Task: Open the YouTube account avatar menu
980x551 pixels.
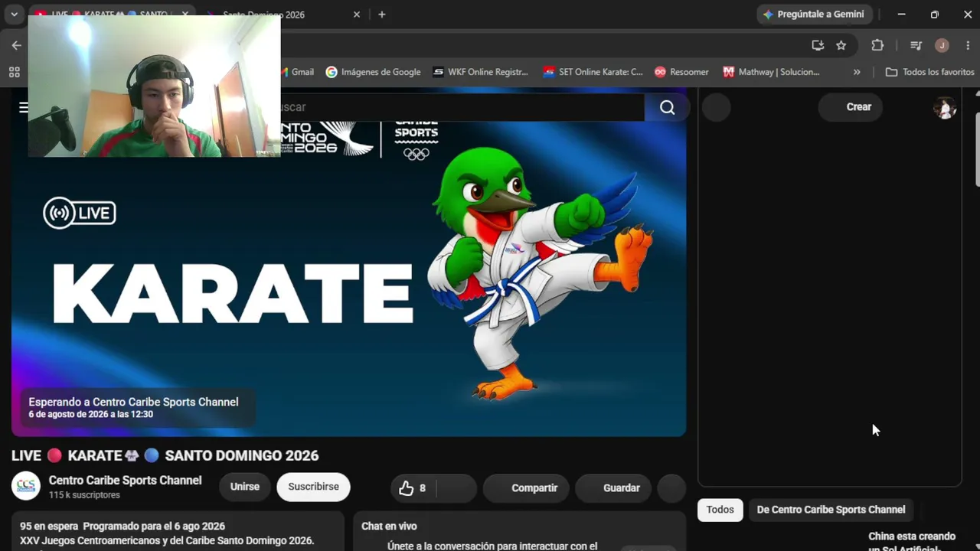Action: coord(945,107)
